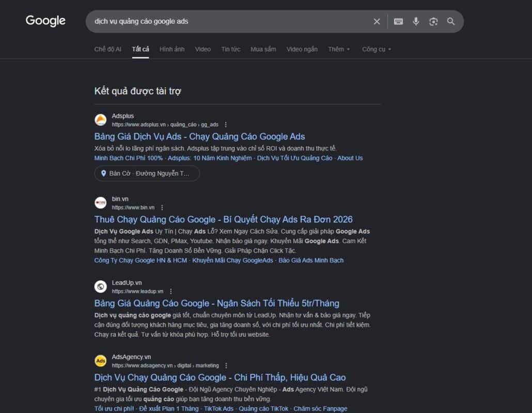Click the Quảng cáo TikTok sitelink

(x=263, y=408)
